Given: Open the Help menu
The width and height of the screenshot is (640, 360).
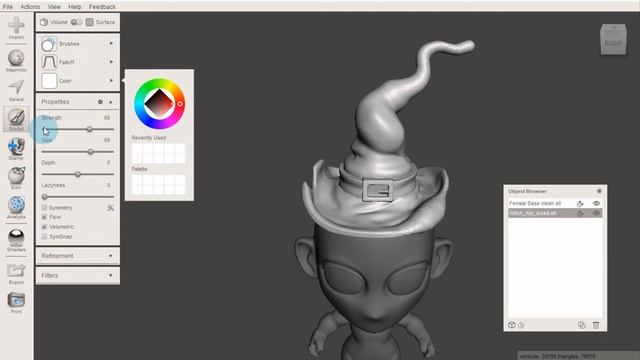Looking at the screenshot, I should (x=75, y=7).
